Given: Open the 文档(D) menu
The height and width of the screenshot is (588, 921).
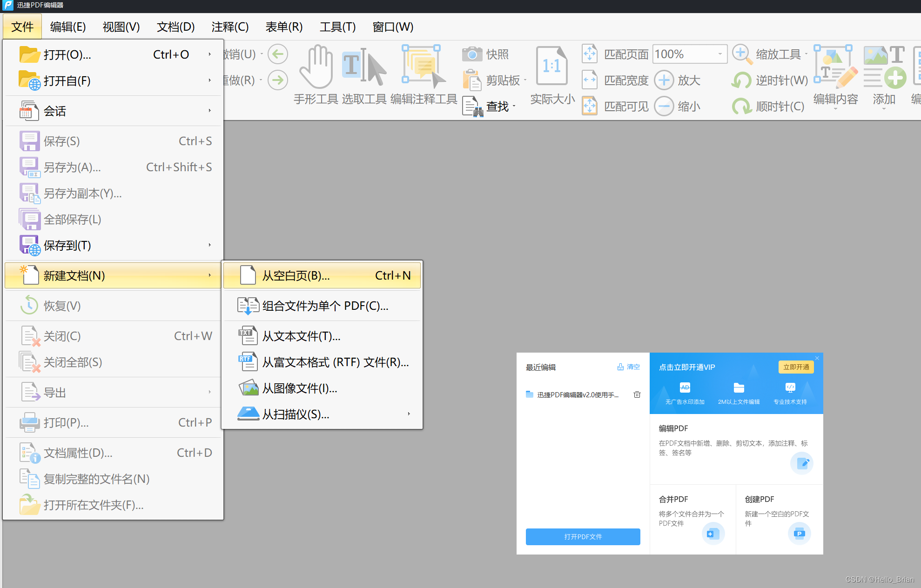Looking at the screenshot, I should tap(175, 27).
